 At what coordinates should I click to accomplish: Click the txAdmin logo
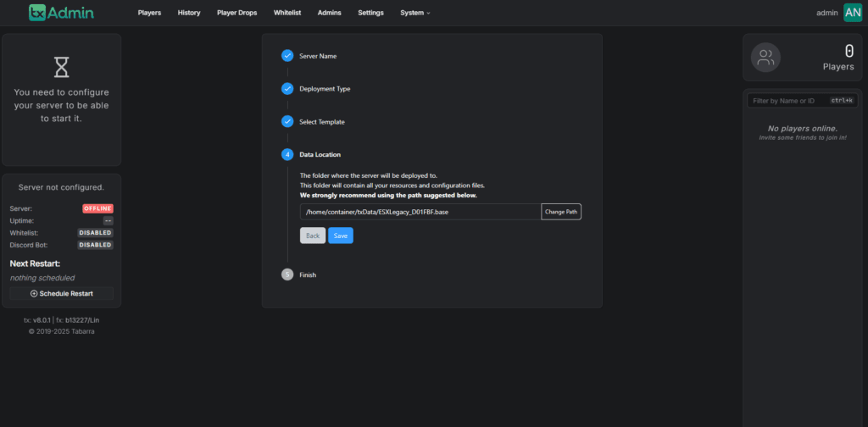(x=61, y=13)
